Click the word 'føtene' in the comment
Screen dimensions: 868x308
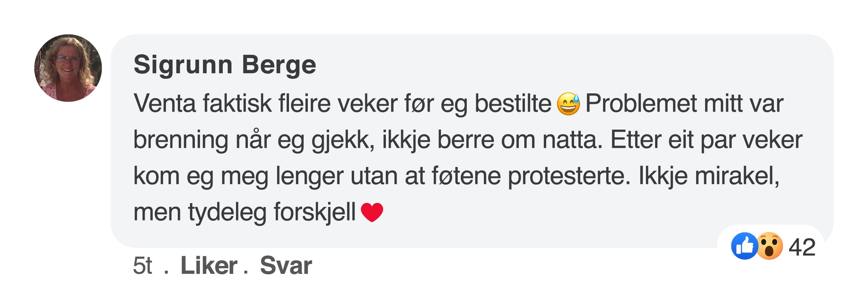click(x=466, y=176)
